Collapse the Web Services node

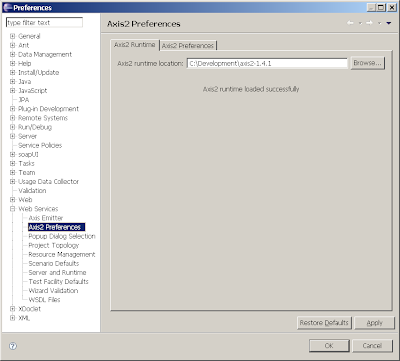[x=12, y=209]
